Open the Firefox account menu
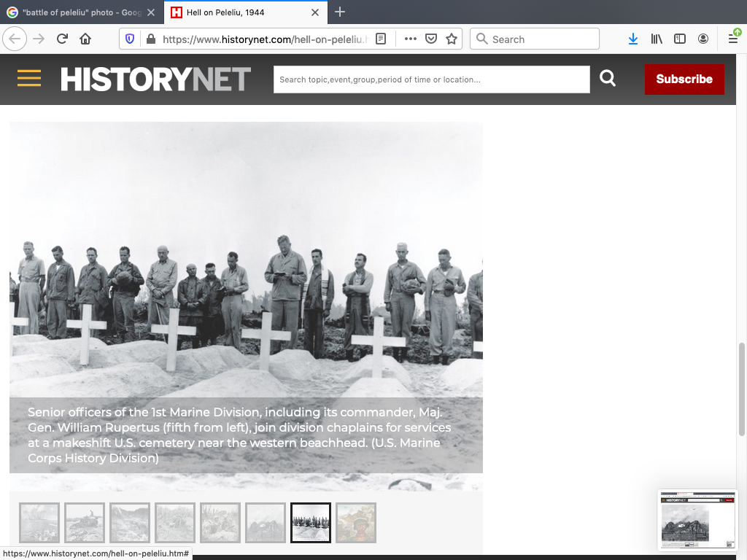 703,39
